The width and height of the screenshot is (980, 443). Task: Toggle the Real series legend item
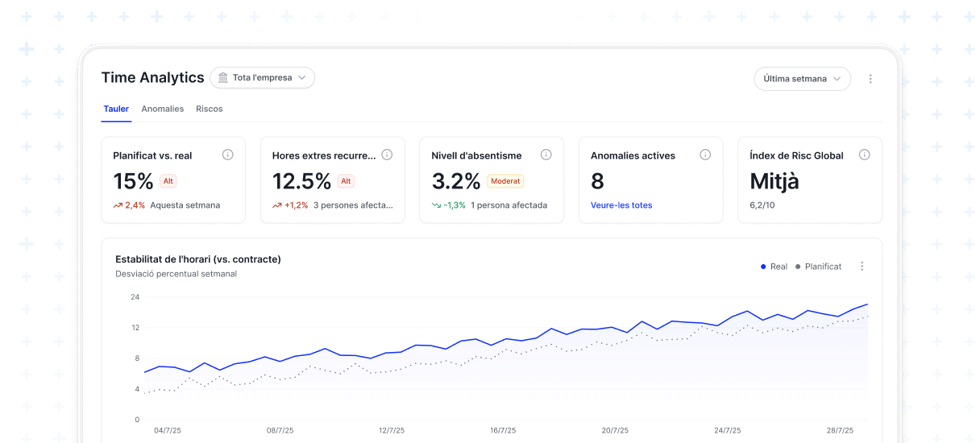point(774,267)
